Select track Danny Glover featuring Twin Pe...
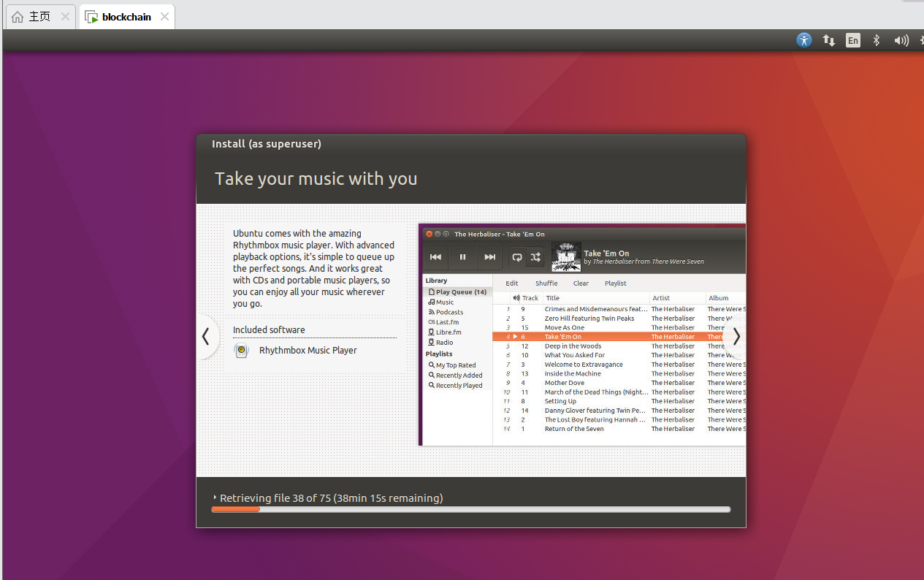The height and width of the screenshot is (580, 924). 619,411
